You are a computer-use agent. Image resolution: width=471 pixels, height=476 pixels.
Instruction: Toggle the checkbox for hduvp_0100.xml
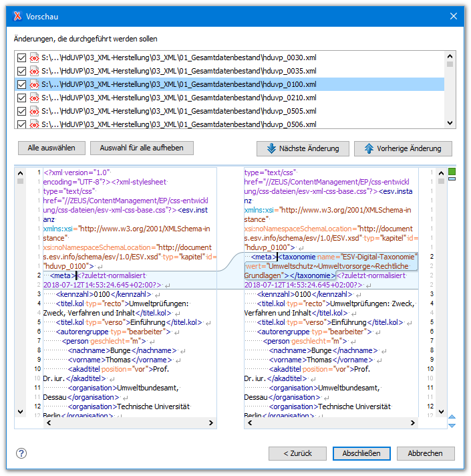coord(21,85)
